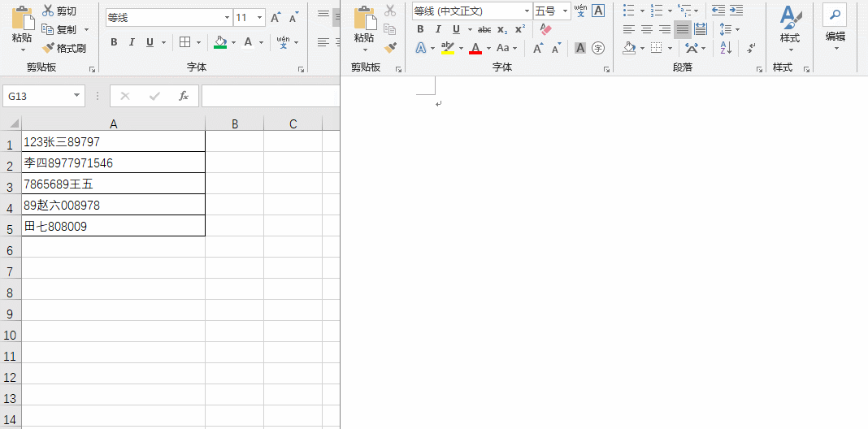Expand Excel's Copy (复制) dropdown arrow
The height and width of the screenshot is (429, 868).
coord(87,29)
